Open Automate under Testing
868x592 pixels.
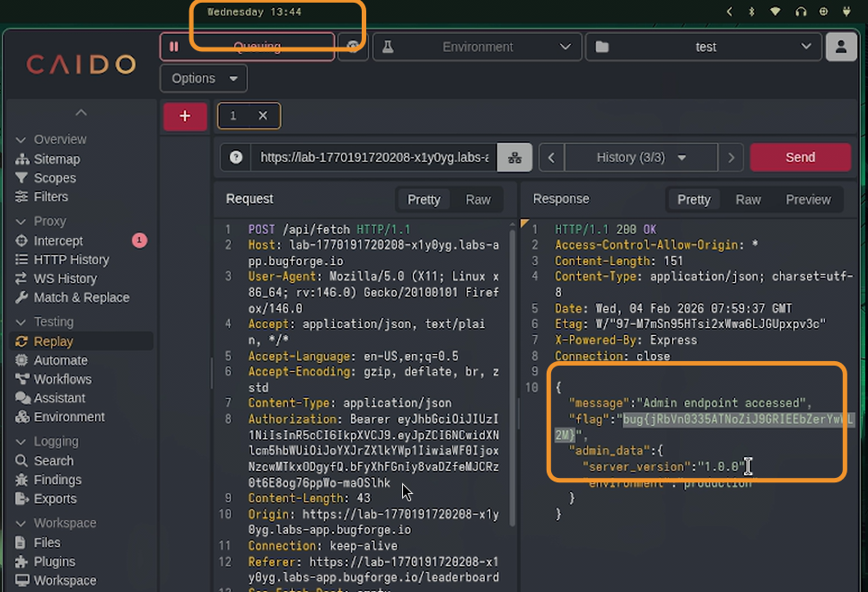pyautogui.click(x=60, y=360)
